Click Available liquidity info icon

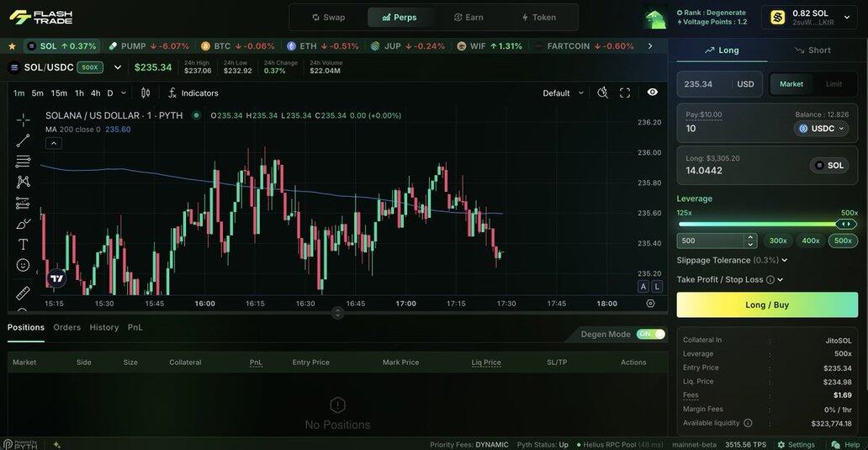(x=748, y=423)
